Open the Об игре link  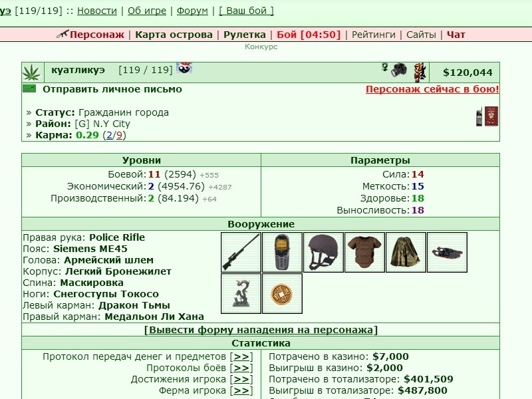click(x=147, y=11)
